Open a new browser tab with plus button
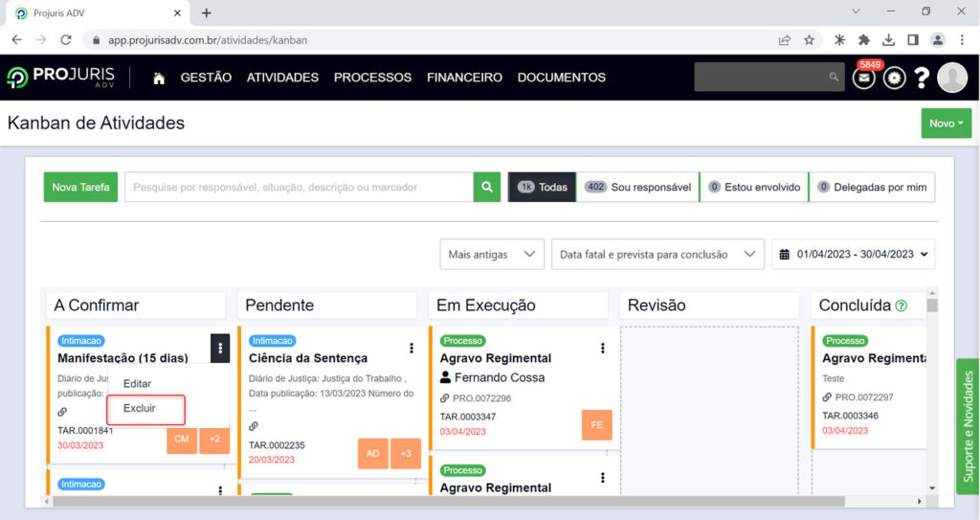980x520 pixels. click(x=207, y=12)
